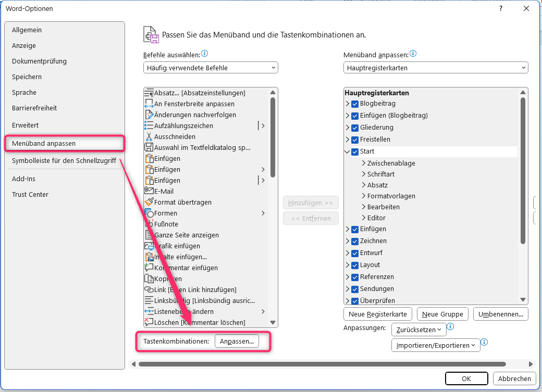
Task: Click the Änderungen nachverfolgen icon
Action: point(149,115)
